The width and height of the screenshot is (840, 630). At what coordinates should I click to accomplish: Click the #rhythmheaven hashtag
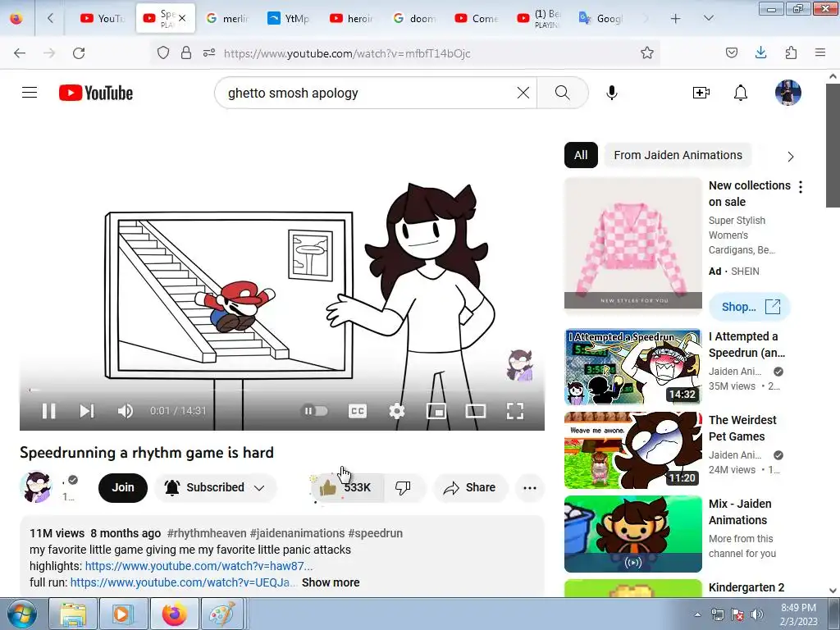point(207,533)
